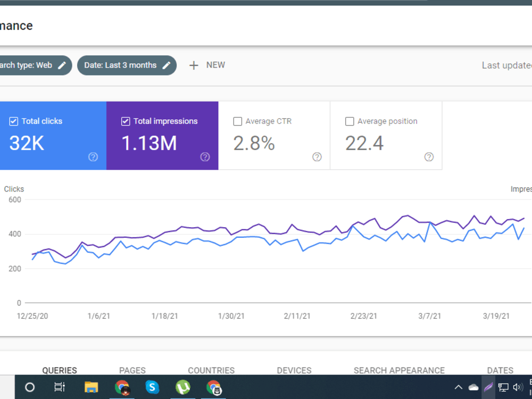Open network tray icon
532x399 pixels.
pos(503,387)
